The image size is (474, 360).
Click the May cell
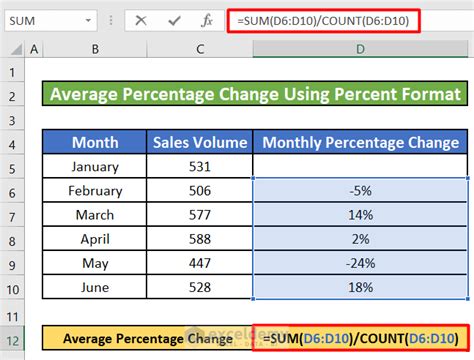click(95, 263)
